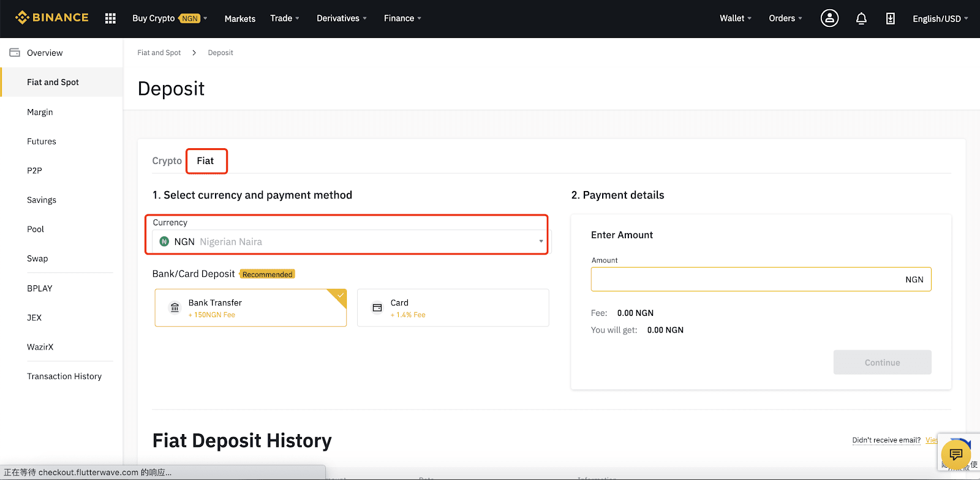980x480 pixels.
Task: Open BPLAY in the sidebar
Action: tap(40, 288)
